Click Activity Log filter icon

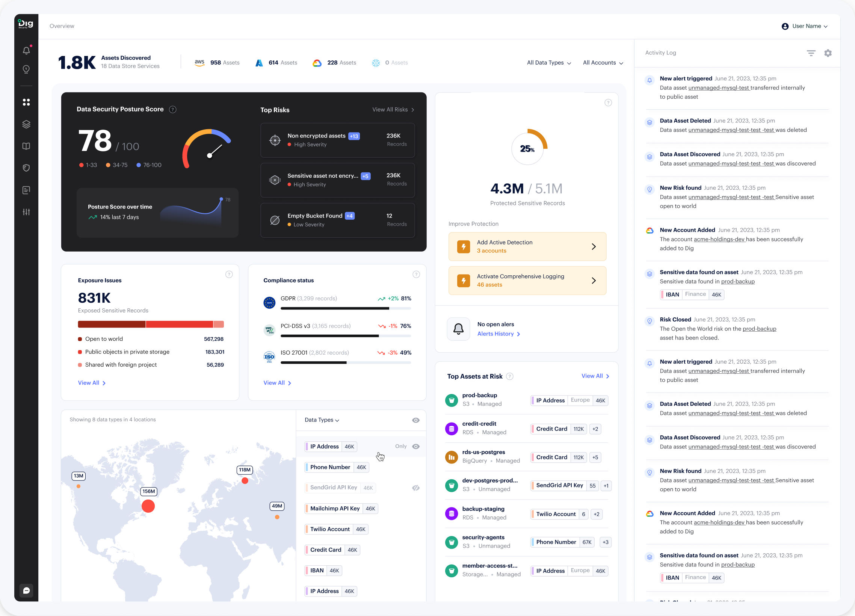(811, 53)
